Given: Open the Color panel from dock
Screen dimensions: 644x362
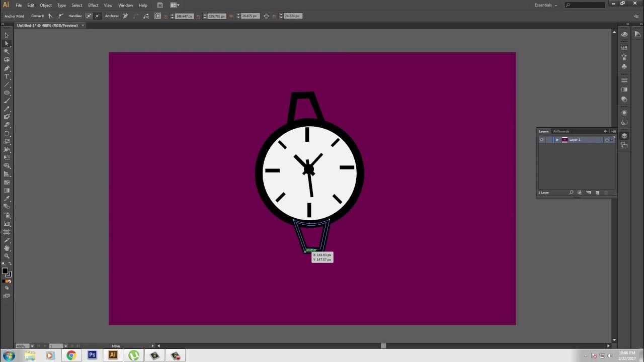Looking at the screenshot, I should (x=624, y=34).
